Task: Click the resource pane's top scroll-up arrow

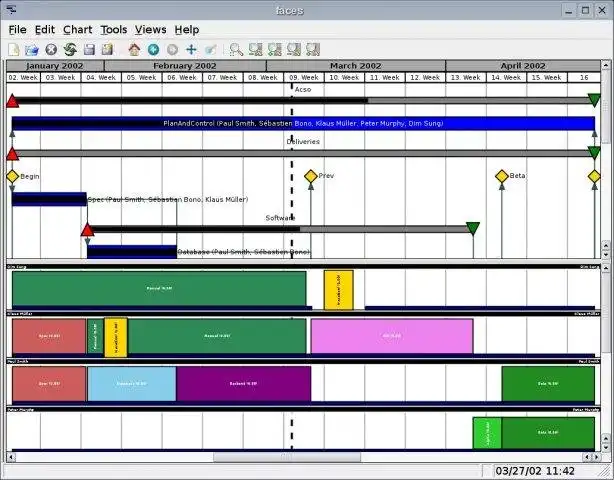Action: tap(606, 268)
